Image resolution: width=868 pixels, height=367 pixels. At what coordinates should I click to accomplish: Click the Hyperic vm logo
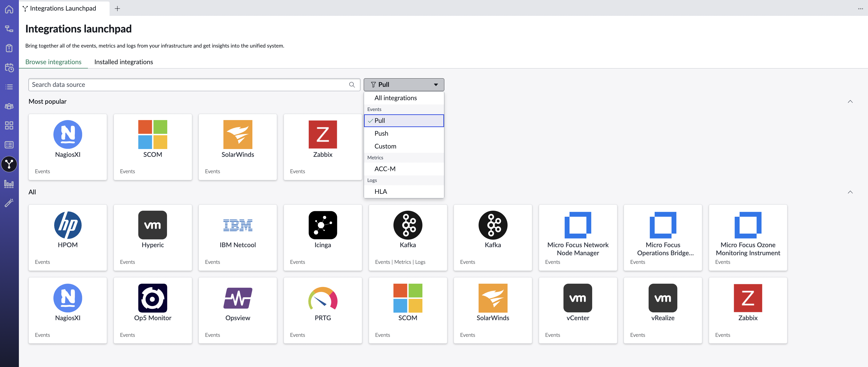153,225
